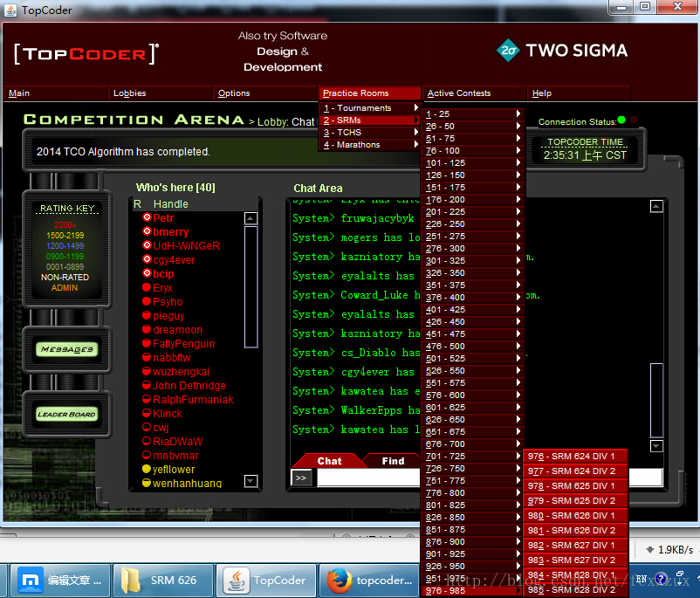Screen dimensions: 700x598
Task: Open the Messages panel button
Action: (67, 349)
